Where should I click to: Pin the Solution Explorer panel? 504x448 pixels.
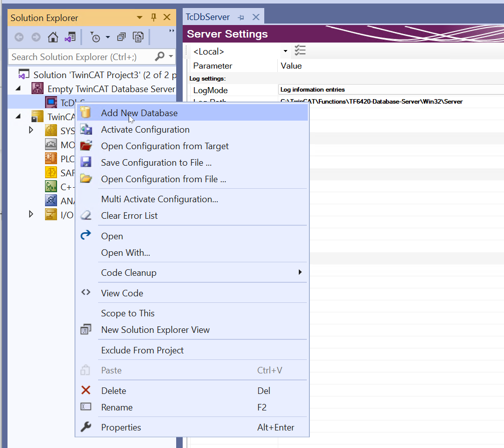tap(154, 18)
